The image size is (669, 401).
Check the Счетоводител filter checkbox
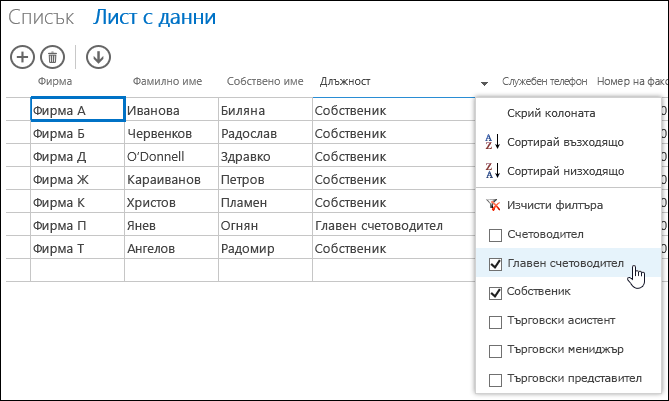pyautogui.click(x=495, y=235)
